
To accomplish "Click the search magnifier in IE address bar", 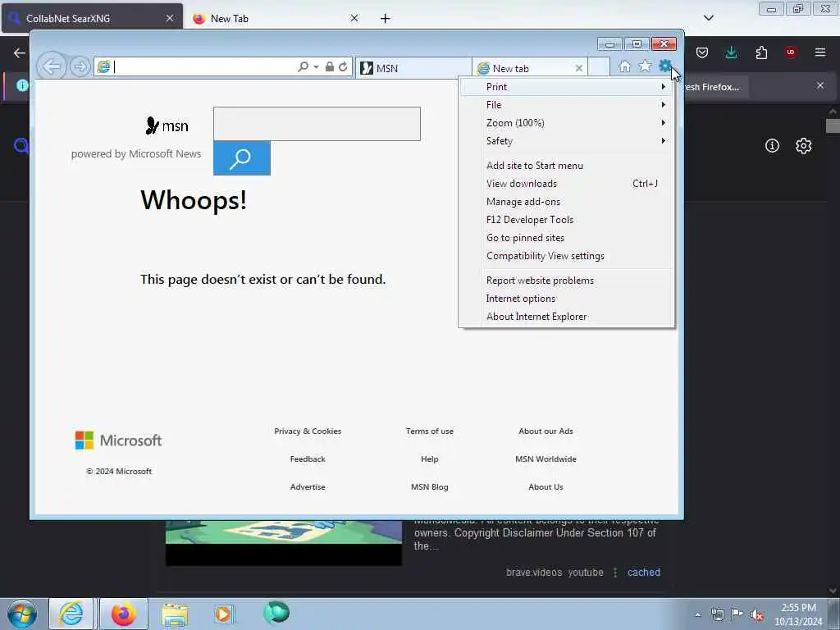I will point(304,66).
